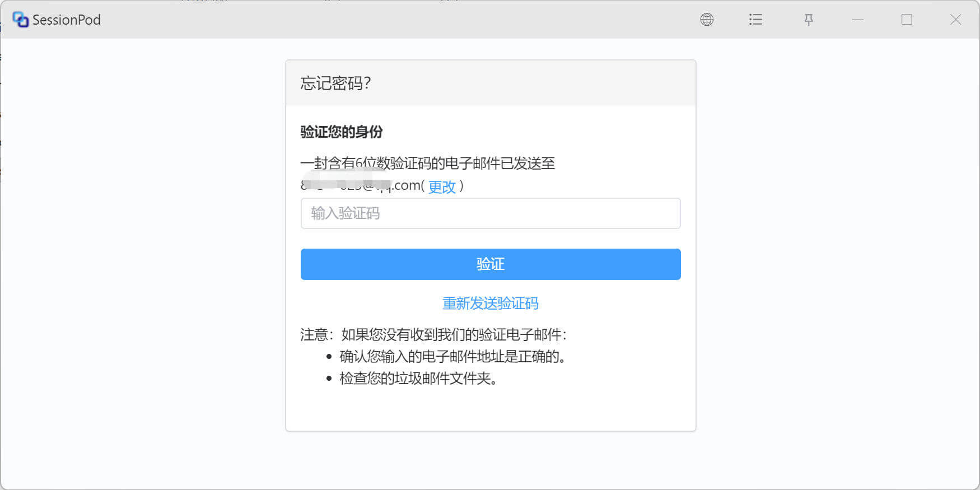This screenshot has width=980, height=490.
Task: Click the 验证您的身份 heading
Action: coord(342,132)
